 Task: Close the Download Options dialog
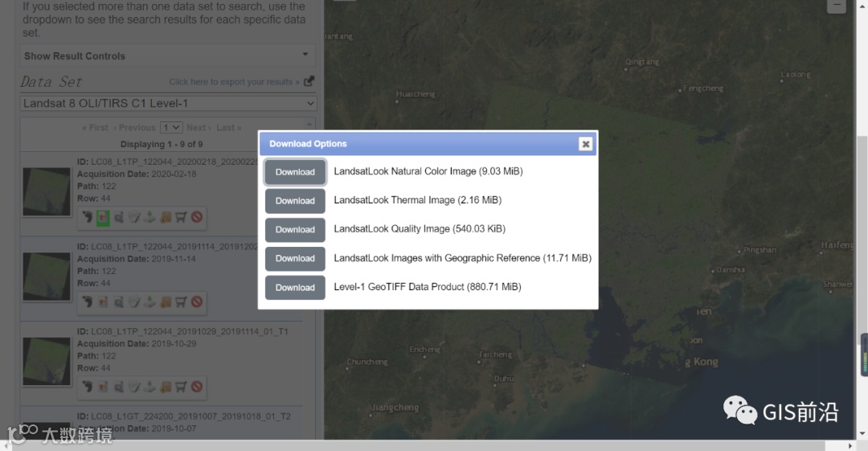click(585, 144)
